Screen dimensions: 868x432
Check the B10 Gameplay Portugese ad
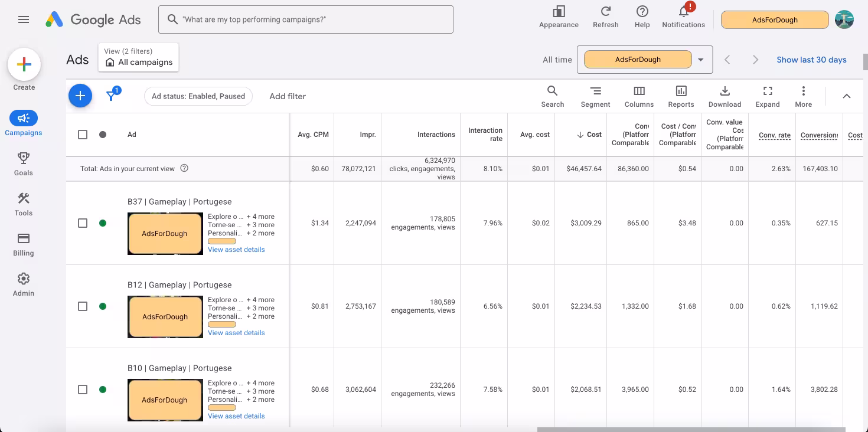(x=83, y=390)
